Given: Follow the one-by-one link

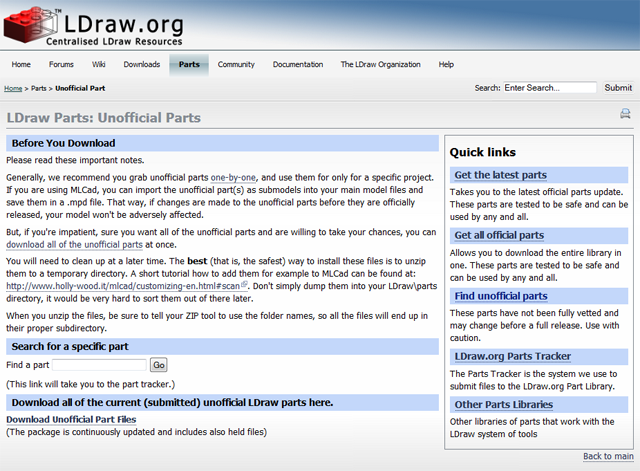Looking at the screenshot, I should pos(233,178).
